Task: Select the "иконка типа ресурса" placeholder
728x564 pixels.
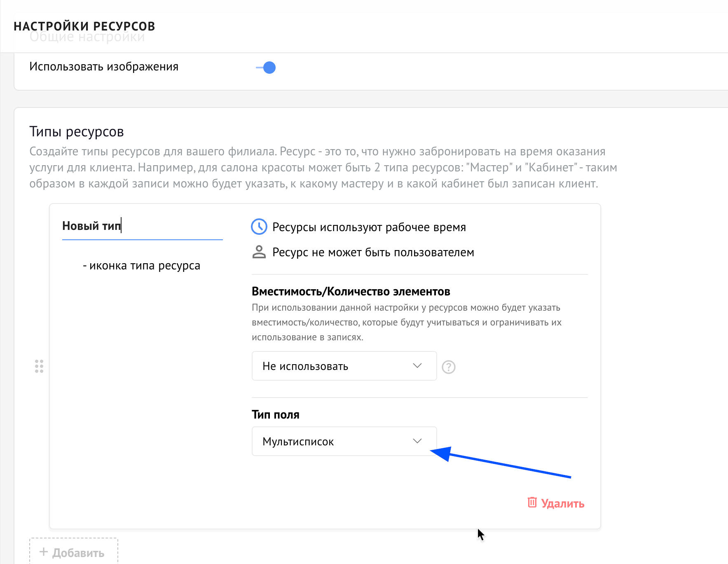Action: click(141, 266)
